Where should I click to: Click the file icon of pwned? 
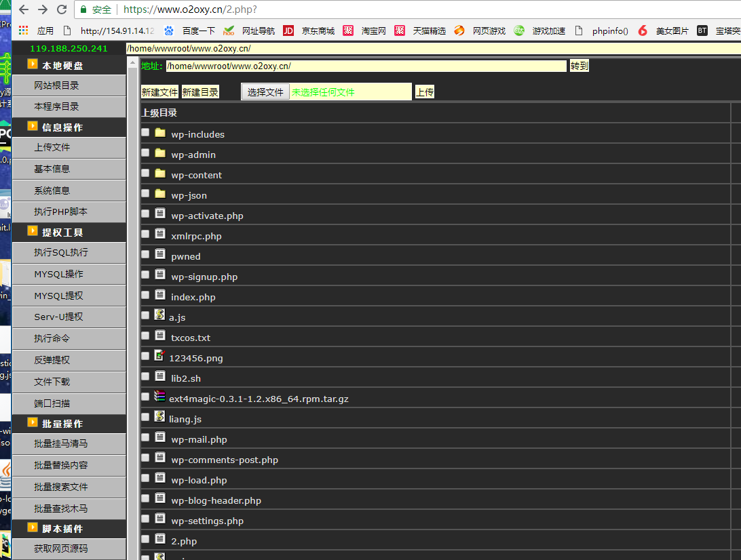point(160,254)
